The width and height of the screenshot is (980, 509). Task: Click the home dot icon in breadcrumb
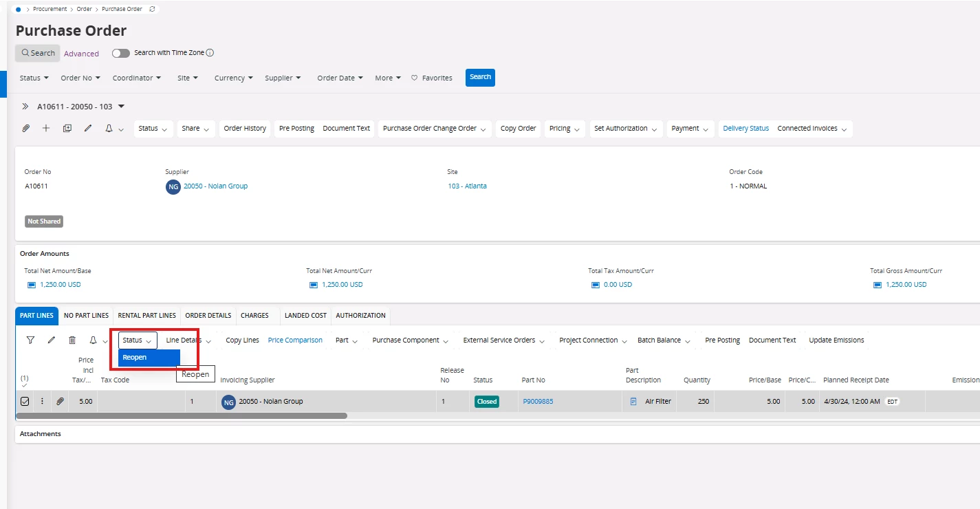18,9
